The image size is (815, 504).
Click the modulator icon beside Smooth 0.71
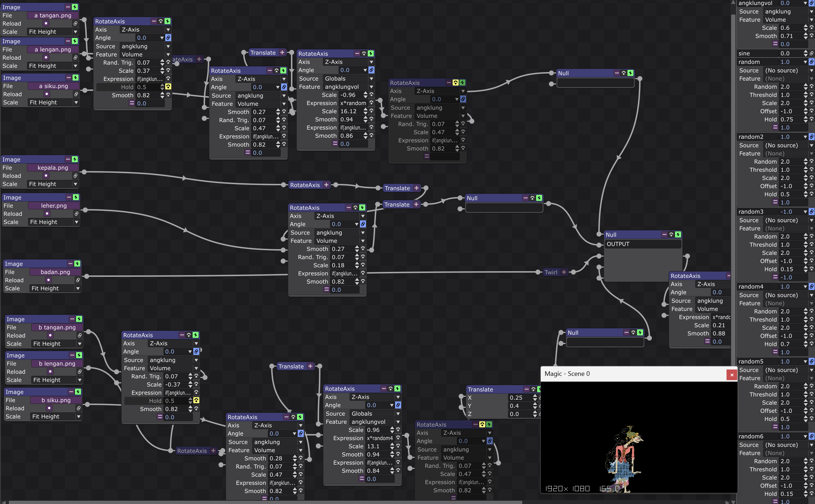[811, 36]
